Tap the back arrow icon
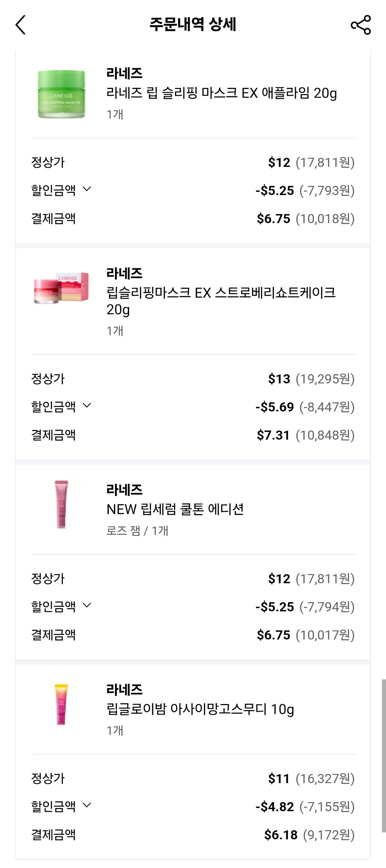 click(x=21, y=25)
